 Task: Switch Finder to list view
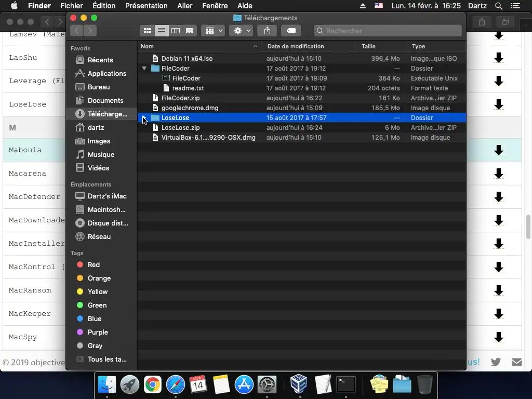click(162, 31)
